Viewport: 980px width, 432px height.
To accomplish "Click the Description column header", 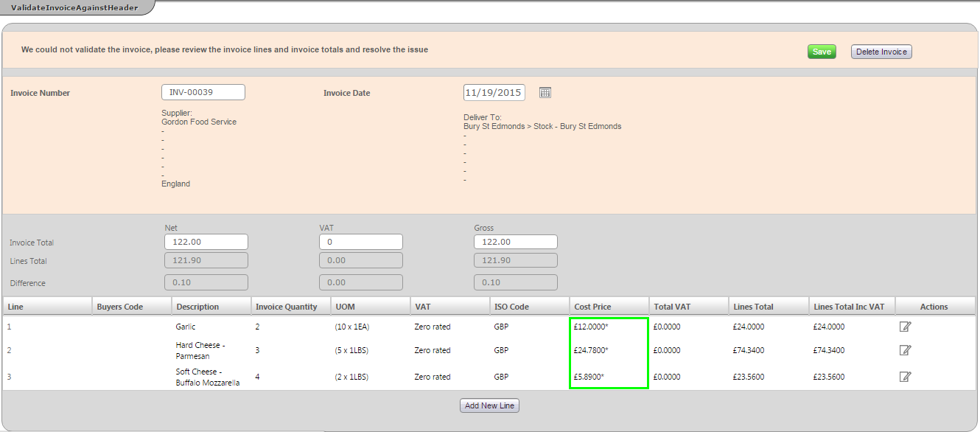I will (x=197, y=307).
